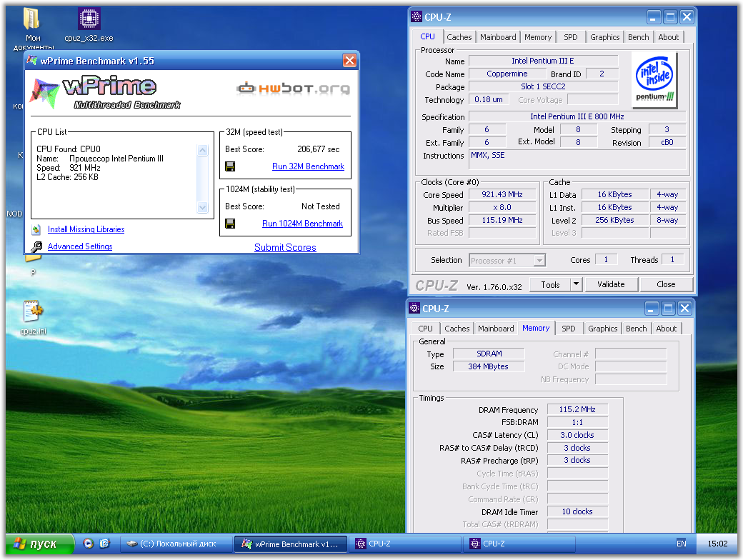Screen dimensions: 743x560
Task: Click the Advanced Settings link
Action: (x=79, y=246)
